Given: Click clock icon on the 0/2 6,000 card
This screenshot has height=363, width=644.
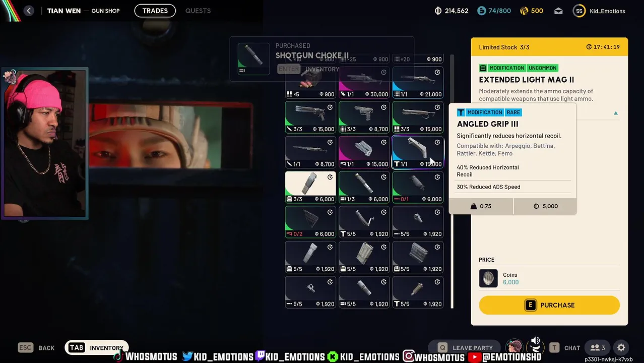Looking at the screenshot, I should (x=330, y=212).
